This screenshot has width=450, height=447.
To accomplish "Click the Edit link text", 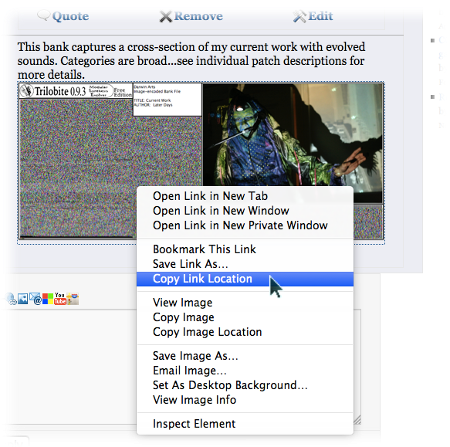I will click(x=320, y=16).
